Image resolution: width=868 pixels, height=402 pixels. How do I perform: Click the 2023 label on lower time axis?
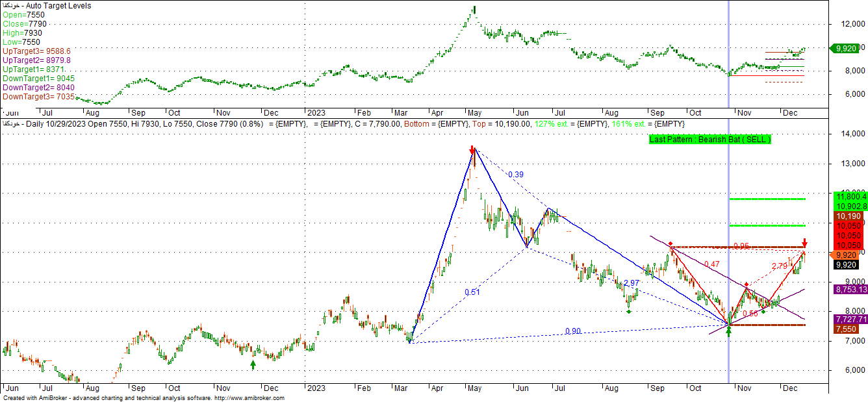pos(316,388)
